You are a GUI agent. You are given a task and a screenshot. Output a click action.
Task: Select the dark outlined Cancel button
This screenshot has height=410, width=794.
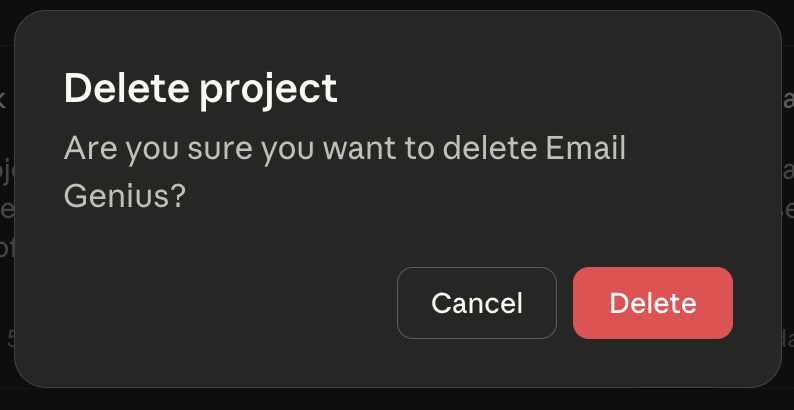coord(476,303)
